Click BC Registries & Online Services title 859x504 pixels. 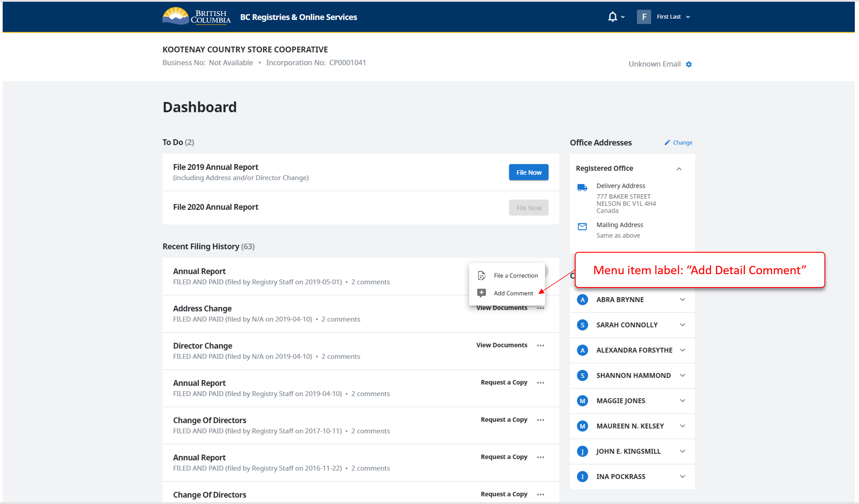298,17
